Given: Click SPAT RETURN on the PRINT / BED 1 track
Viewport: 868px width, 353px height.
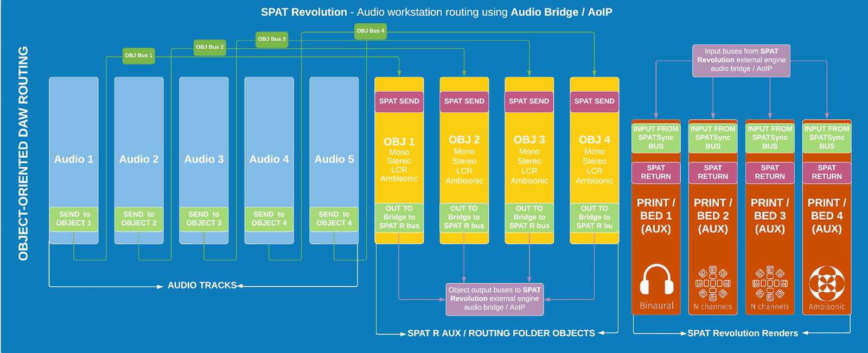Looking at the screenshot, I should [656, 172].
